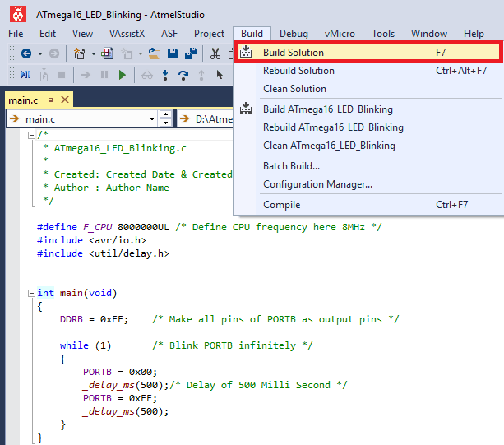Open the Window menu
This screenshot has width=504, height=445.
point(429,34)
